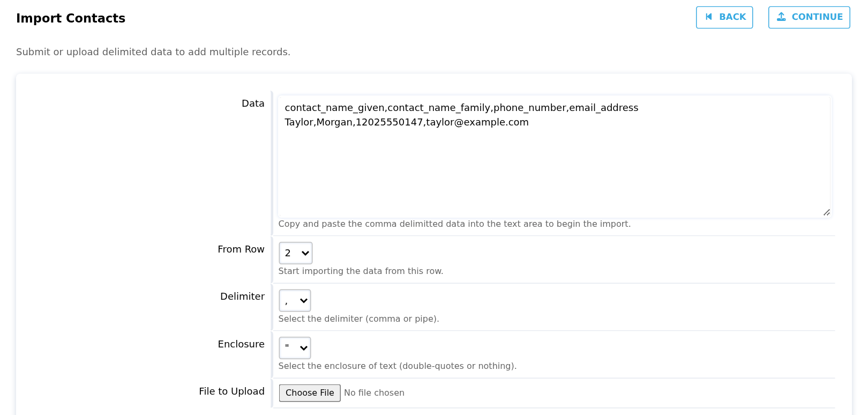The height and width of the screenshot is (415, 868).
Task: Click the Continue button
Action: [809, 17]
